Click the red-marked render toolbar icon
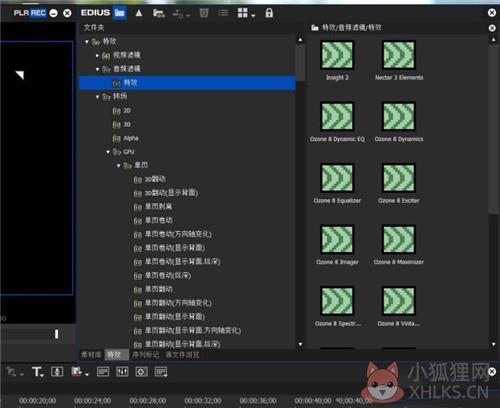The width and height of the screenshot is (500, 408). point(76,371)
